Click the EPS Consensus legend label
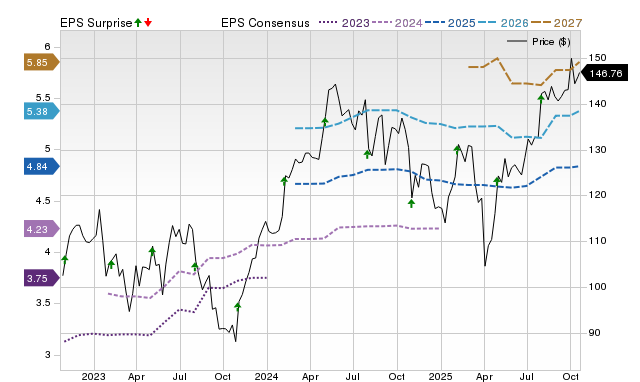640x382 pixels. coord(265,23)
